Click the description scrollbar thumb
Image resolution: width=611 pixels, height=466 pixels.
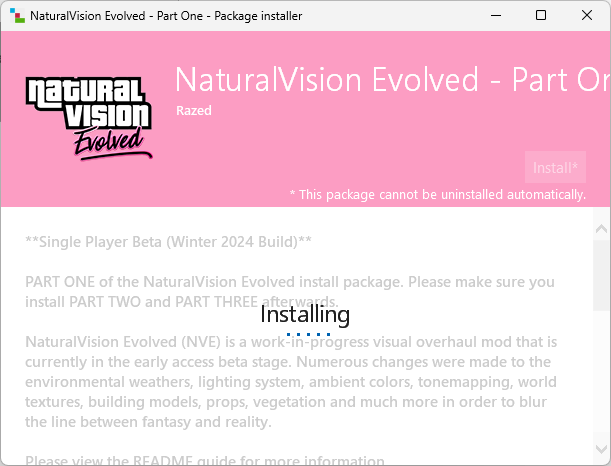click(x=602, y=275)
